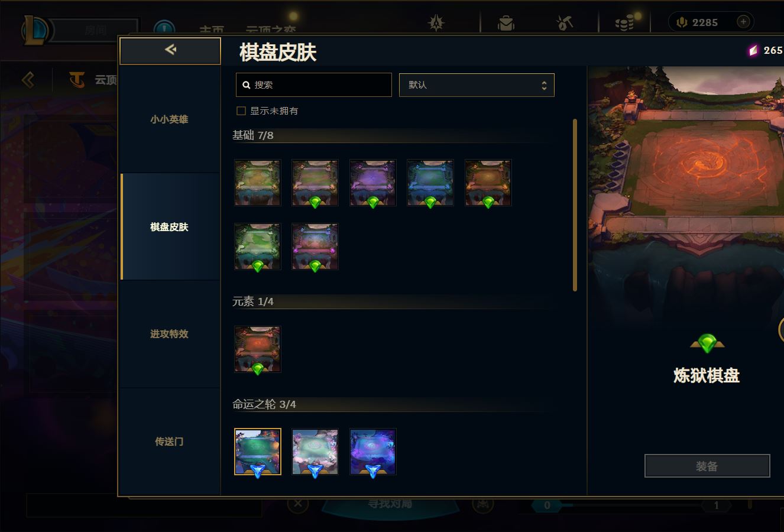784x532 pixels.
Task: Click the back arrow button in panel header
Action: pyautogui.click(x=170, y=50)
